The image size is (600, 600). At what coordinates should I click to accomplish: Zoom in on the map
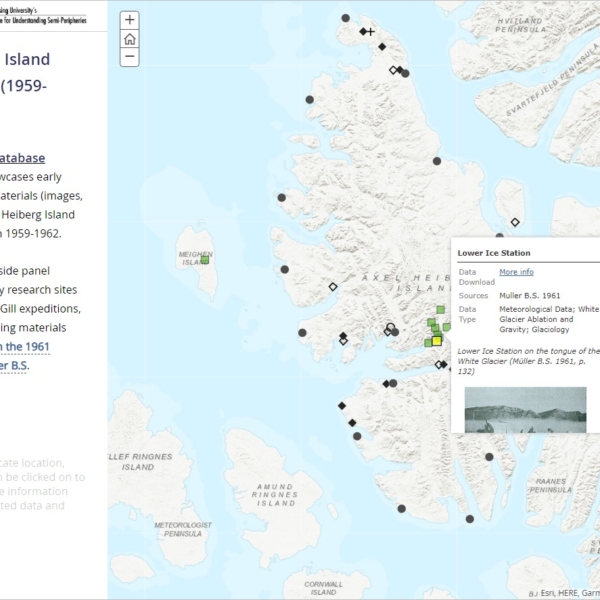[x=130, y=20]
